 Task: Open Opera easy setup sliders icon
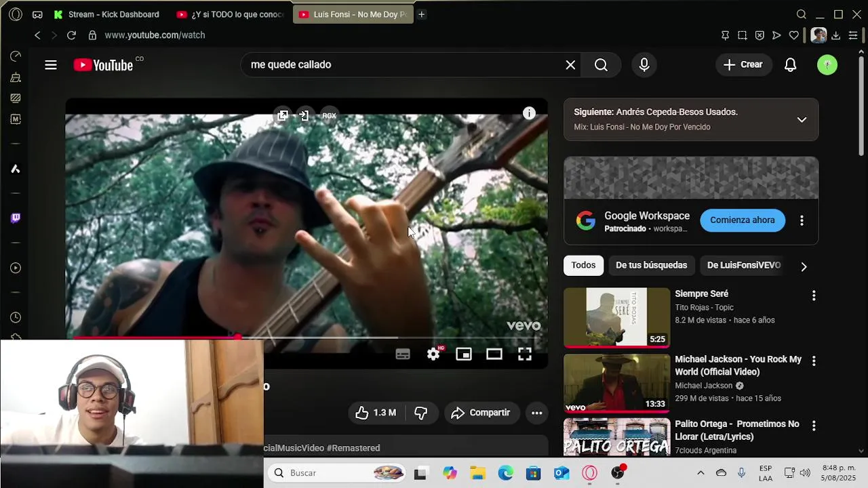(x=853, y=35)
